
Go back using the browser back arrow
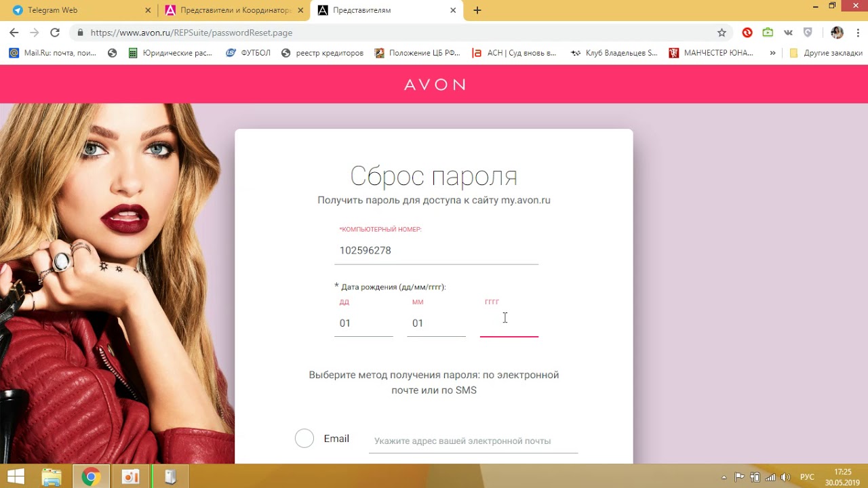(14, 33)
